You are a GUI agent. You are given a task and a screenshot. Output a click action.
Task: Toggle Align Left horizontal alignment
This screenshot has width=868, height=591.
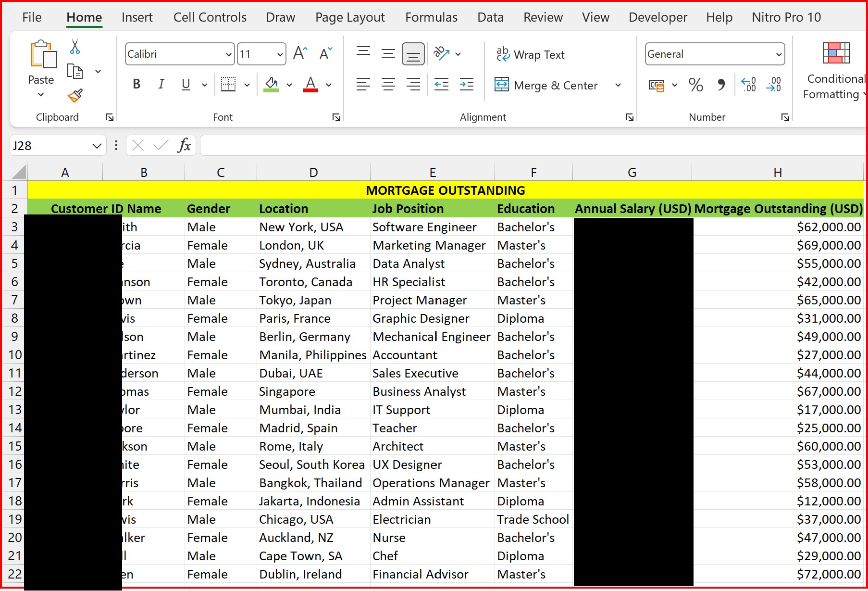(x=363, y=85)
